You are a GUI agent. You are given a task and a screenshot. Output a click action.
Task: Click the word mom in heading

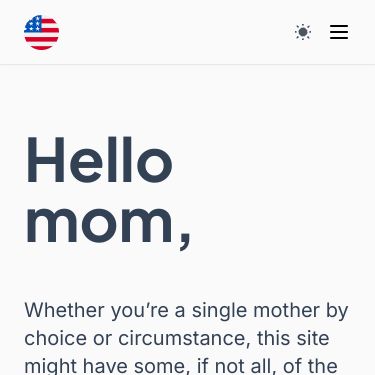(x=100, y=224)
